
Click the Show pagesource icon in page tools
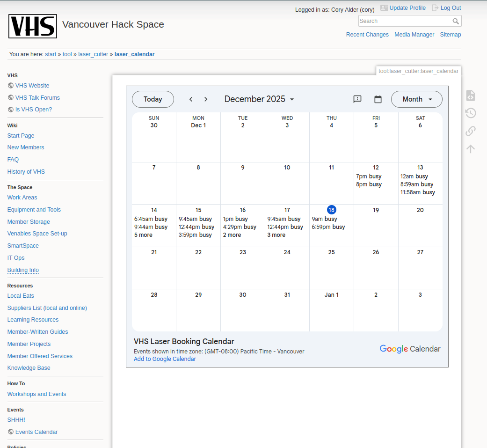(x=471, y=95)
